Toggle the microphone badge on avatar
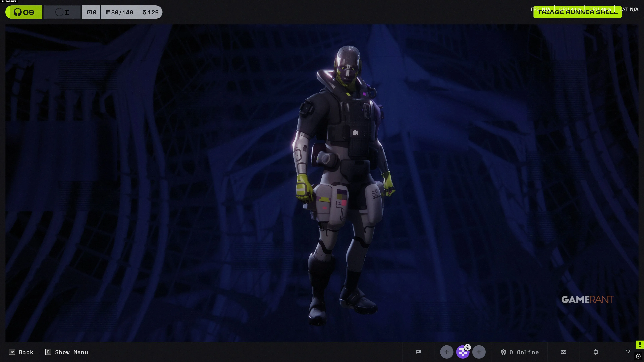The width and height of the screenshot is (644, 362). (468, 347)
